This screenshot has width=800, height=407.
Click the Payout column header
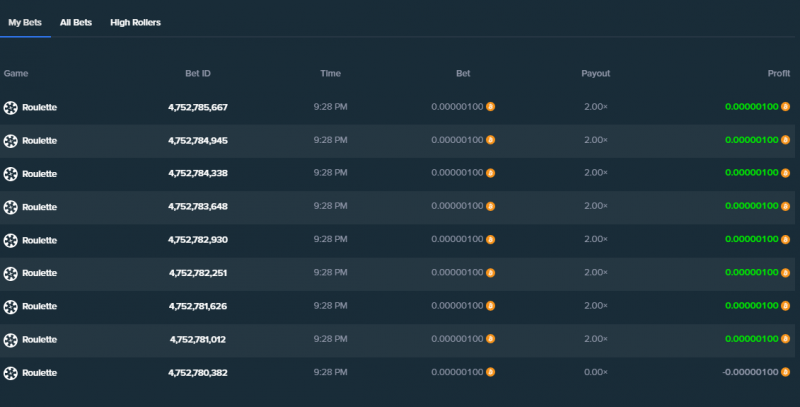(x=596, y=73)
